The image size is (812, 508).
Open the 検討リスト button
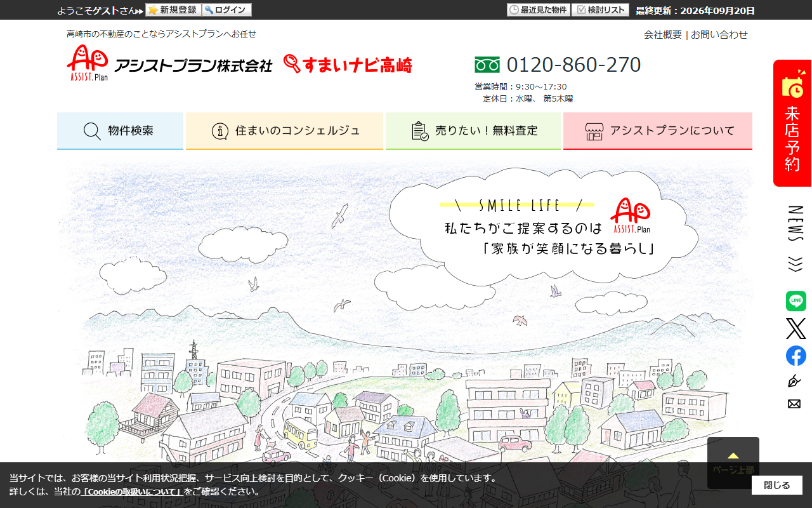click(600, 10)
